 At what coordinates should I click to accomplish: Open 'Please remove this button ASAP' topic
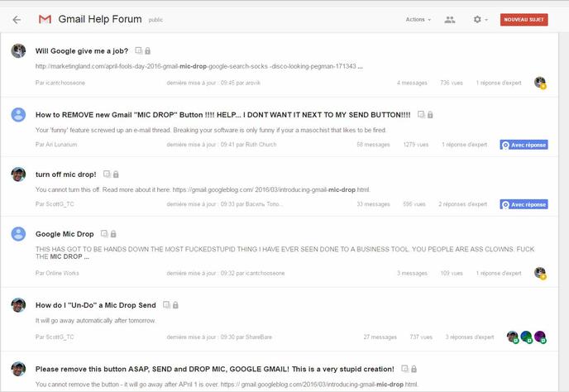pos(214,369)
